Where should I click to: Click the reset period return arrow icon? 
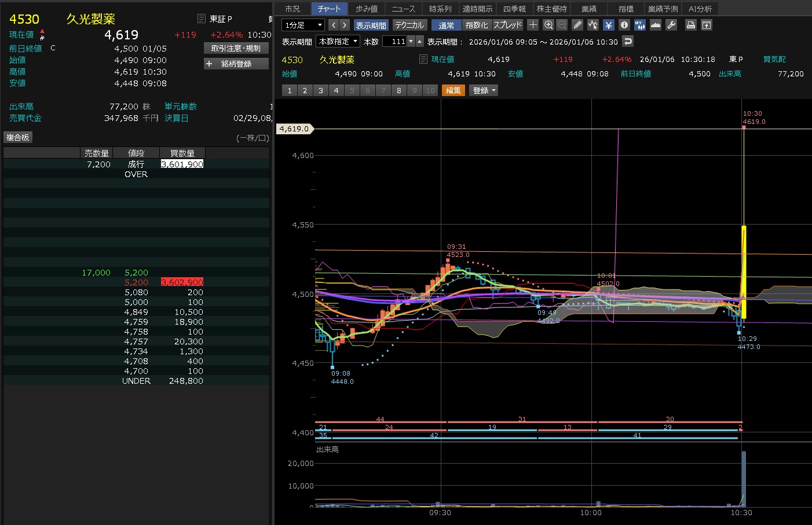point(628,41)
